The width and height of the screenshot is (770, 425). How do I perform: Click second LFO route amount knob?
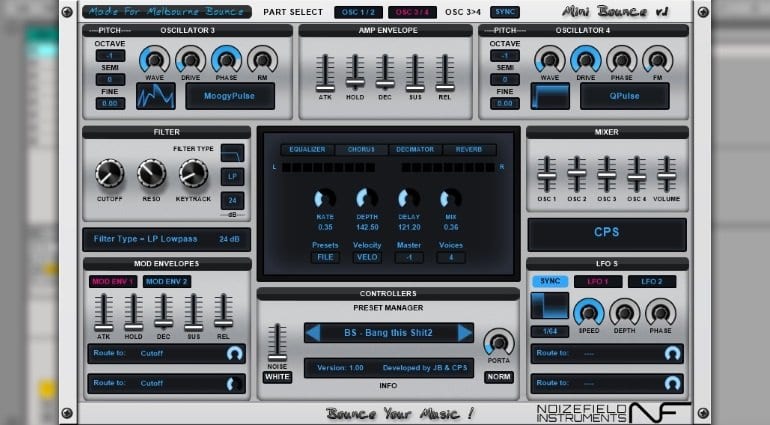[x=672, y=384]
